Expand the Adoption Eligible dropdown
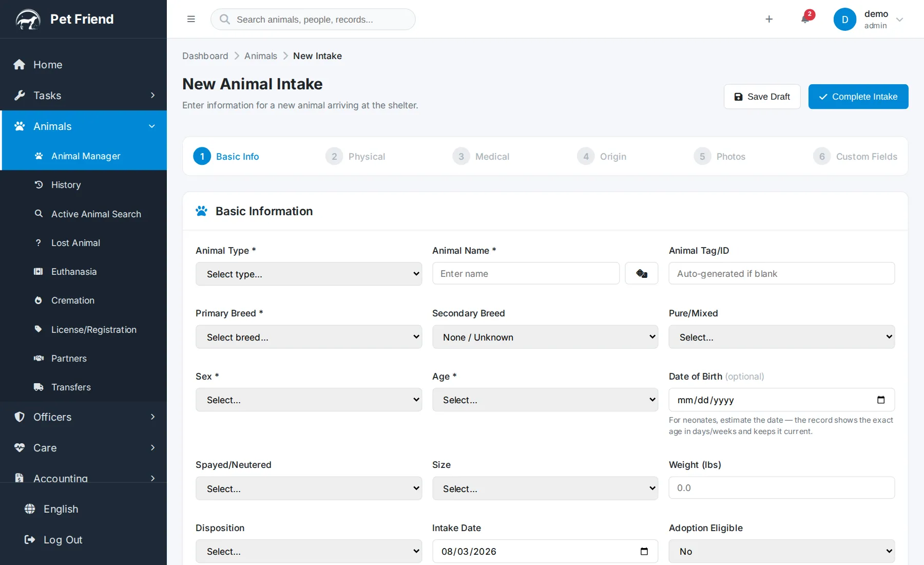Viewport: 924px width, 565px height. [x=781, y=551]
